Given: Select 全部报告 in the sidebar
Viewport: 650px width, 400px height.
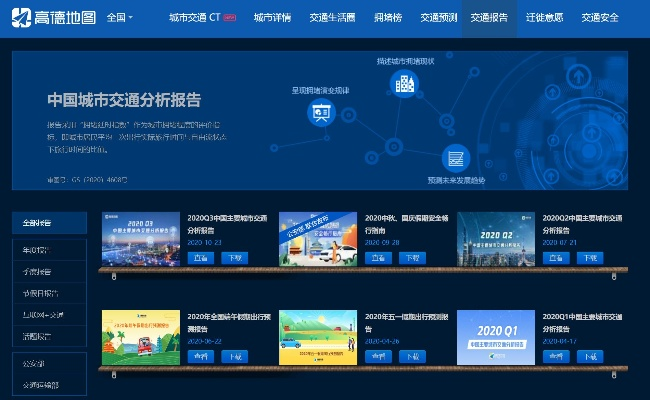Looking at the screenshot, I should pos(38,222).
